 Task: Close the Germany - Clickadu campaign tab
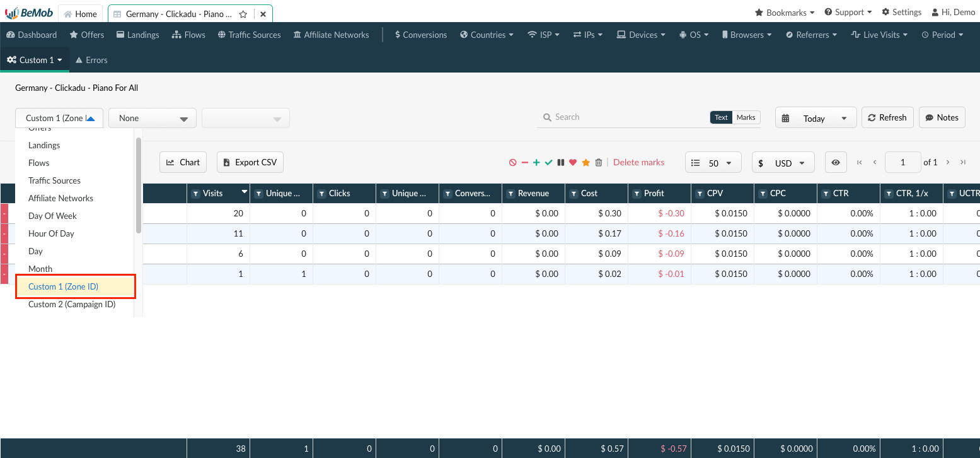pos(263,14)
